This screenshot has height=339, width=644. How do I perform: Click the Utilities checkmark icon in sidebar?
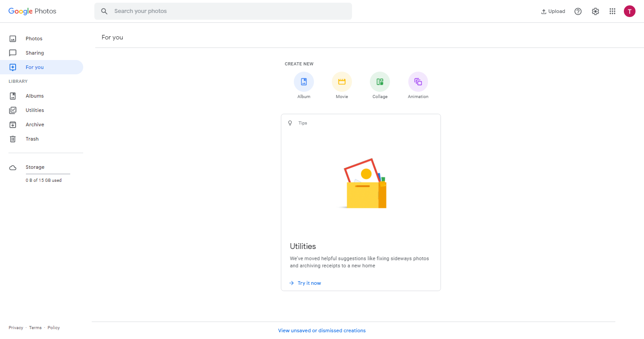click(x=13, y=110)
